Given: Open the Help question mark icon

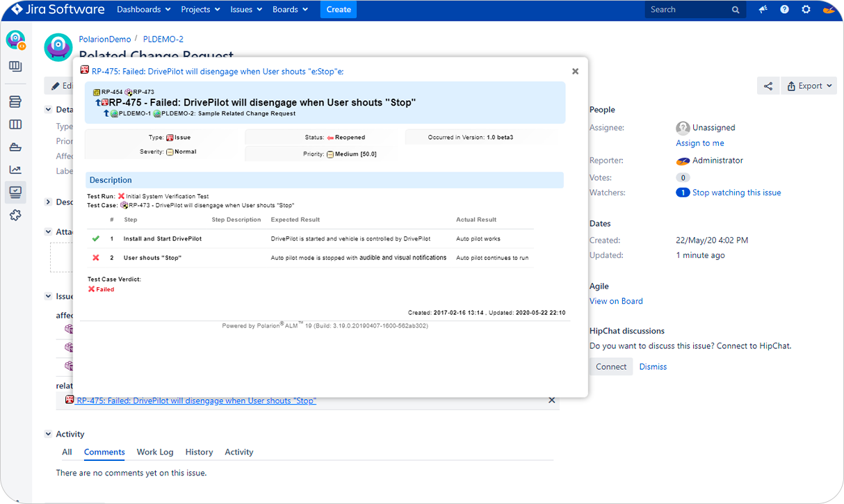Looking at the screenshot, I should point(785,10).
